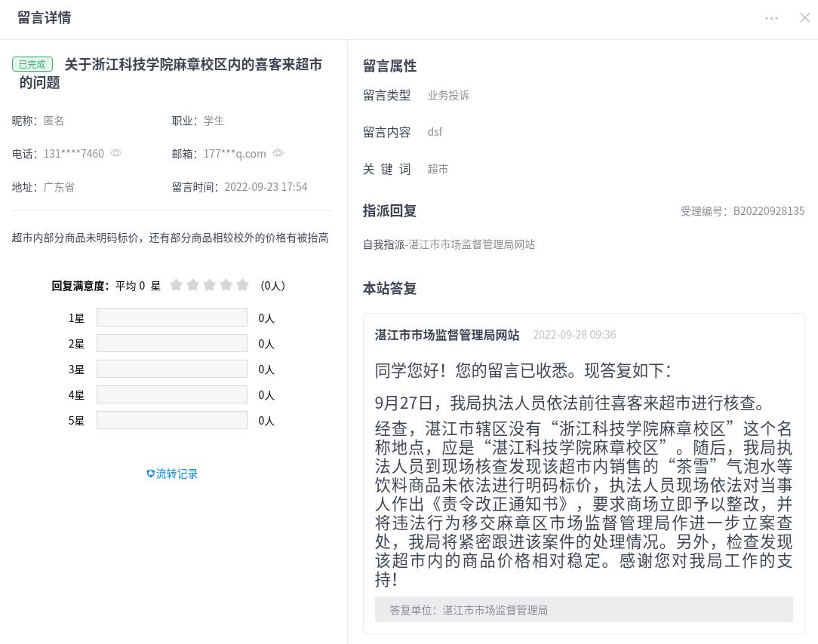Viewport: 818px width, 644px height.
Task: Open the three-dot more options menu
Action: (x=771, y=18)
